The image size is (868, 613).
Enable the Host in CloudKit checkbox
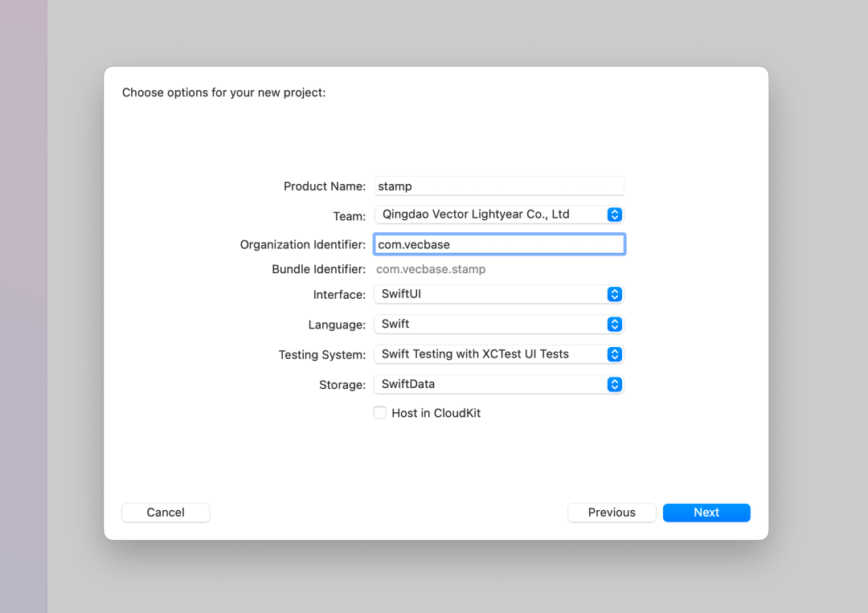[x=380, y=413]
